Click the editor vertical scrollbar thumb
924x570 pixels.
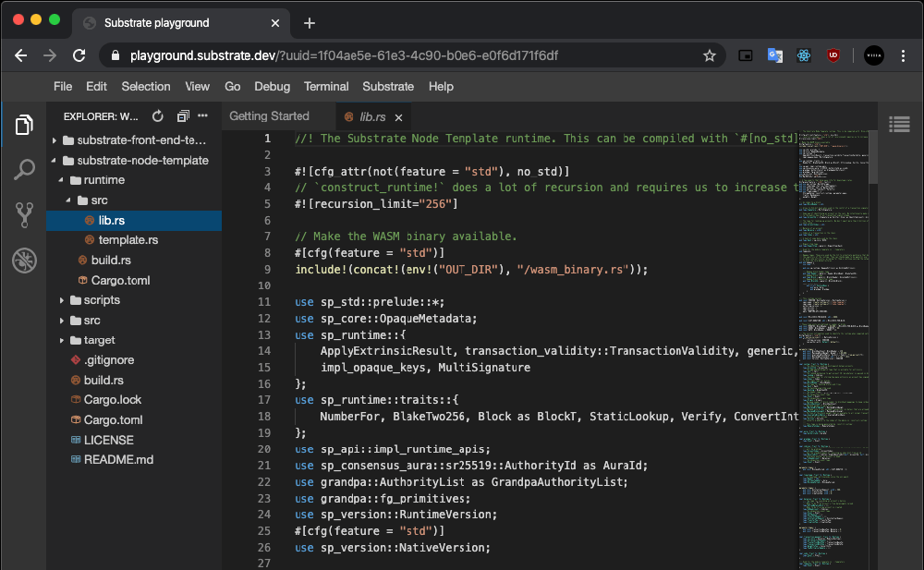click(873, 157)
